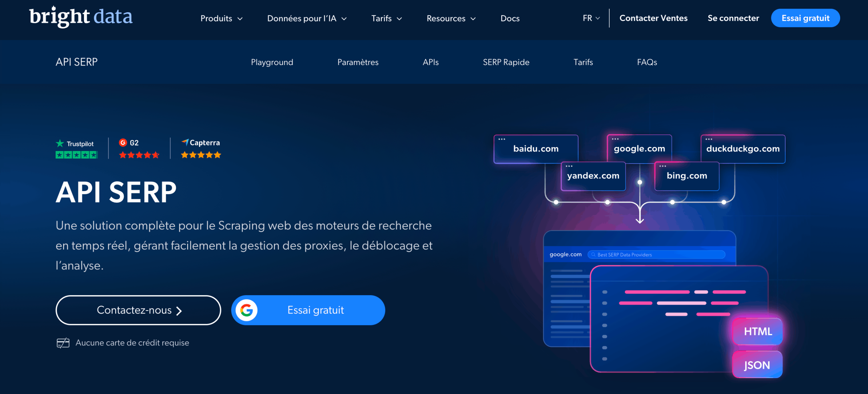Go to the APIs section
The width and height of the screenshot is (868, 394).
pyautogui.click(x=431, y=62)
